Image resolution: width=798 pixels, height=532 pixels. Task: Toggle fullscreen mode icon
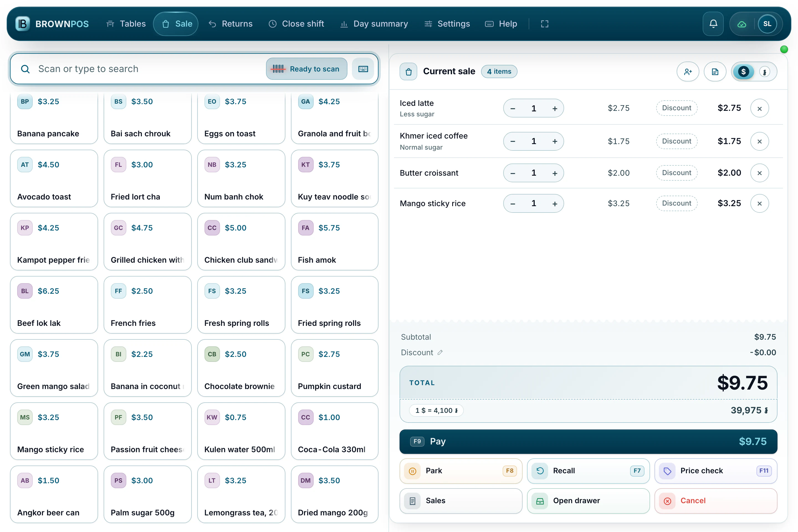pyautogui.click(x=544, y=24)
